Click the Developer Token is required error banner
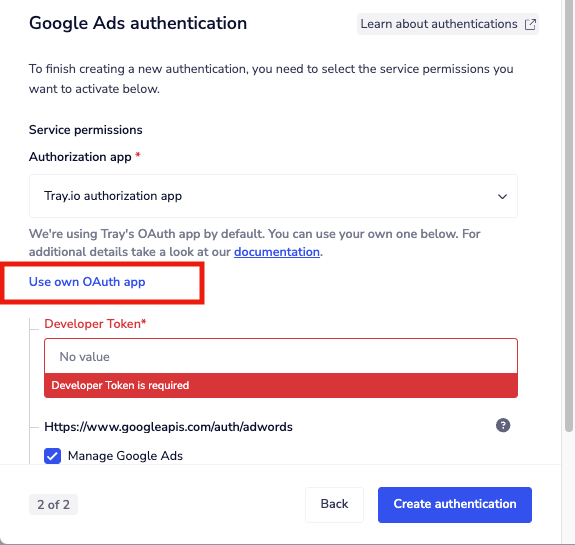Image resolution: width=575 pixels, height=545 pixels. coord(281,385)
